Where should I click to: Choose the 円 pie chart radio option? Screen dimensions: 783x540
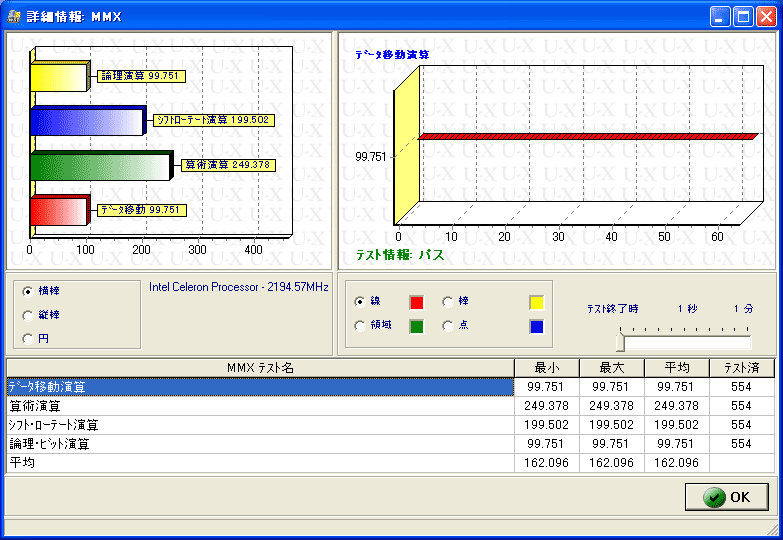pos(28,338)
